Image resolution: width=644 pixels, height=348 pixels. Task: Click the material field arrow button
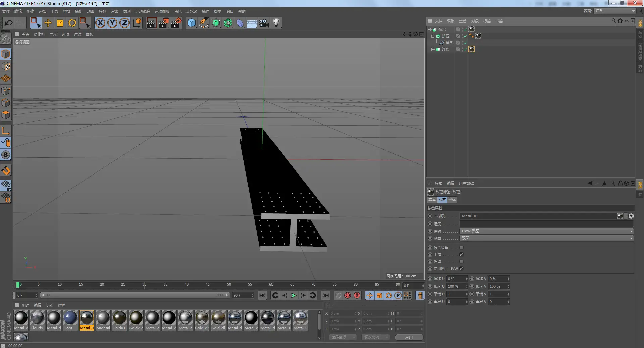[626, 216]
